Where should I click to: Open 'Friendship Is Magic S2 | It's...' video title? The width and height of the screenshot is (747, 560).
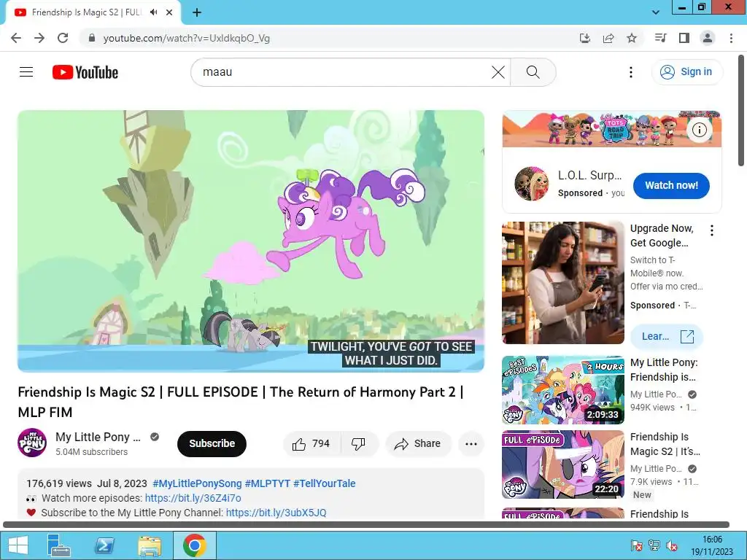pyautogui.click(x=665, y=444)
